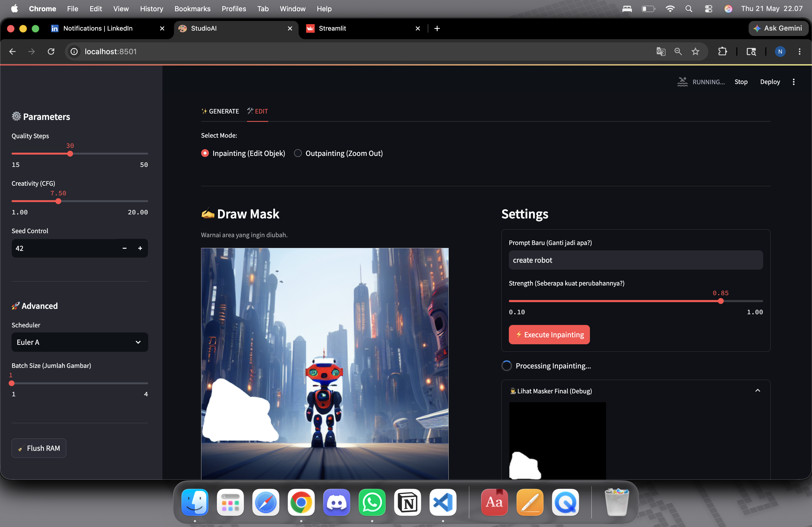The height and width of the screenshot is (527, 812).
Task: Open Pages app from the Dock
Action: (x=530, y=502)
